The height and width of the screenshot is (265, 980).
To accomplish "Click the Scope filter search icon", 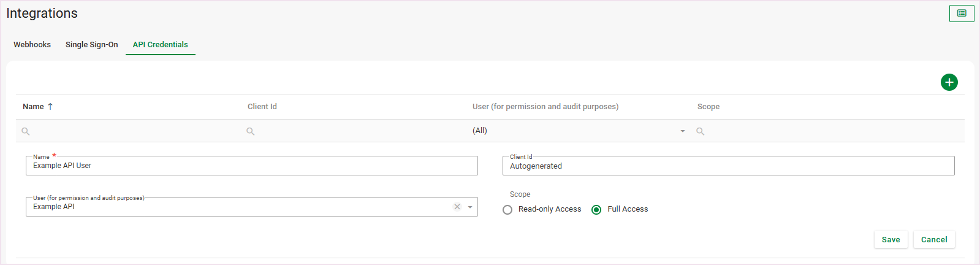I will (701, 131).
